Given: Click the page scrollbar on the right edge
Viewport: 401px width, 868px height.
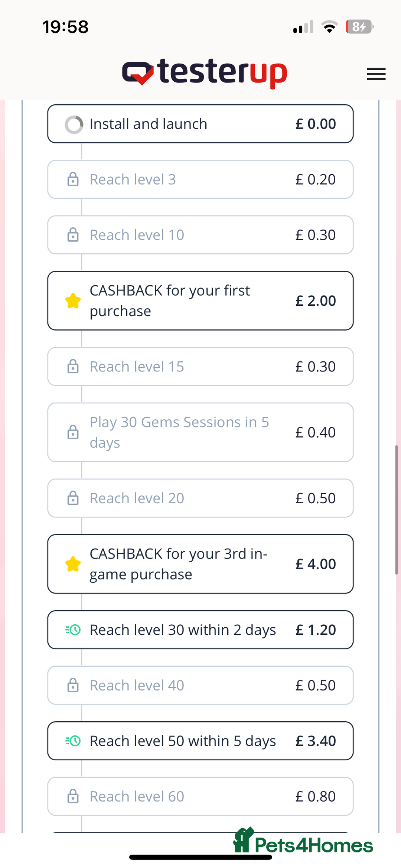Looking at the screenshot, I should (397, 510).
